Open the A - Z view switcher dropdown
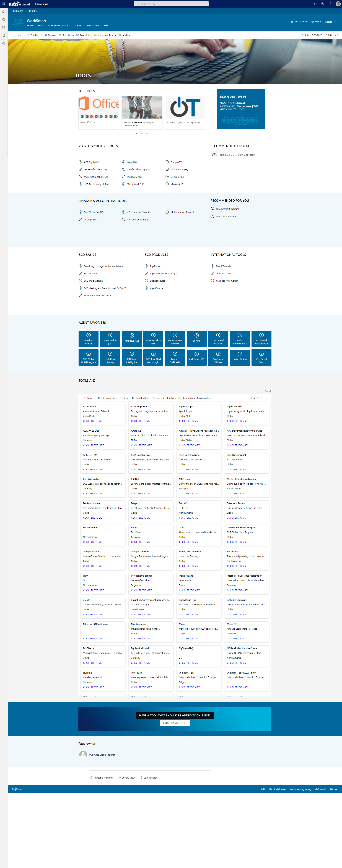Screen dimensions: 342x868 click(x=256, y=398)
